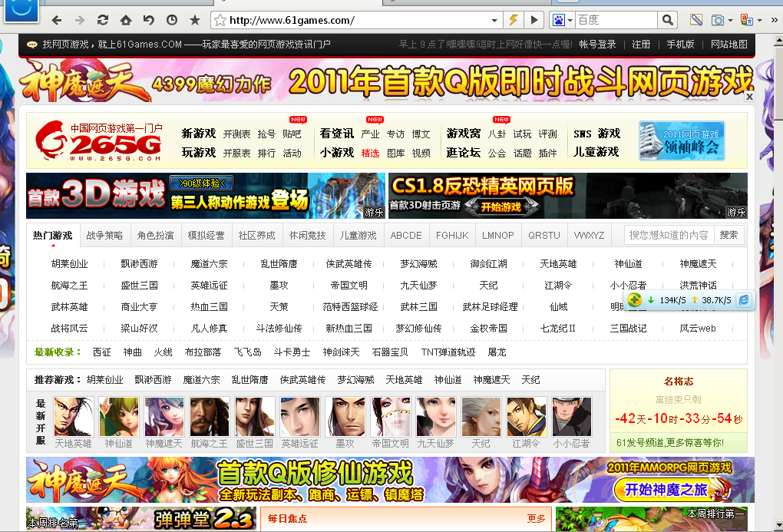783x532 pixels.
Task: Open 更多 in 每日焦点
Action: coord(537,518)
